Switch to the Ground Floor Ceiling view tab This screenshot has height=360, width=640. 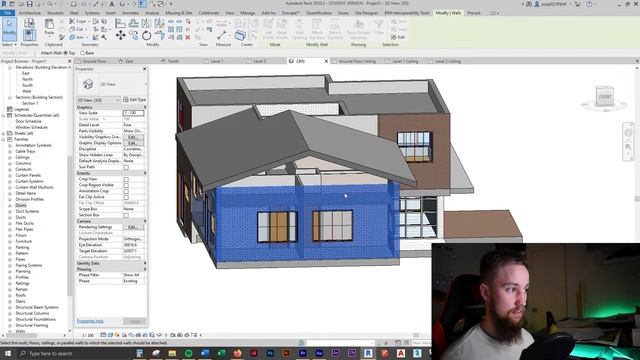tap(357, 61)
